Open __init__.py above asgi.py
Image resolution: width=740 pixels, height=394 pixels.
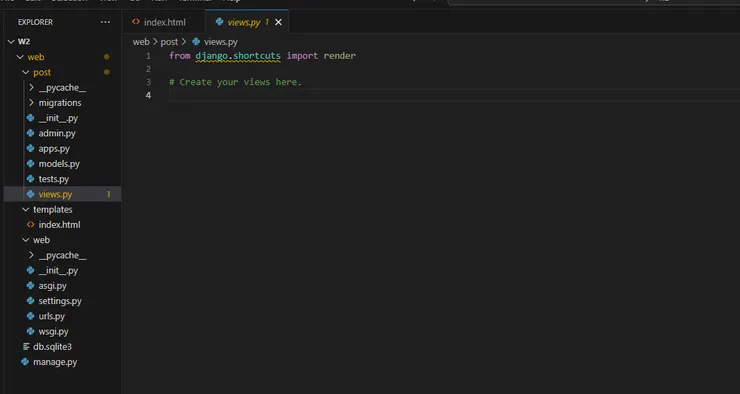click(x=58, y=270)
